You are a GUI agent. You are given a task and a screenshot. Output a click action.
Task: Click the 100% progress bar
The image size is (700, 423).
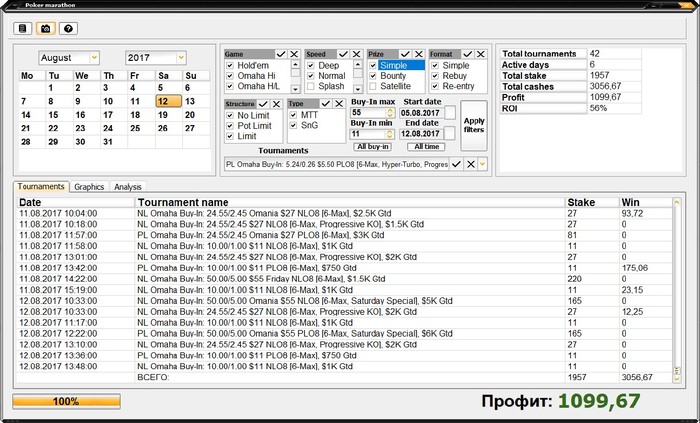tap(66, 401)
